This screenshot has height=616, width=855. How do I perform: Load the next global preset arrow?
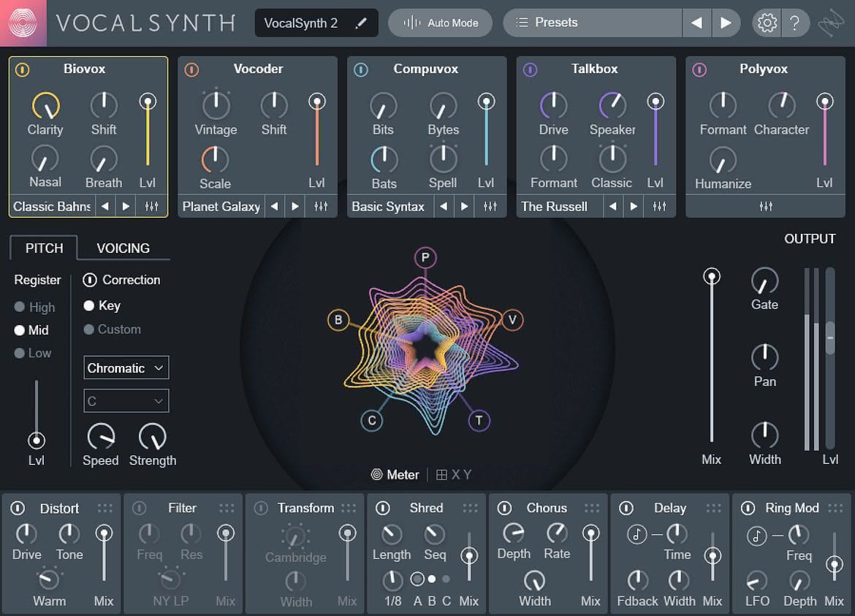click(x=725, y=23)
